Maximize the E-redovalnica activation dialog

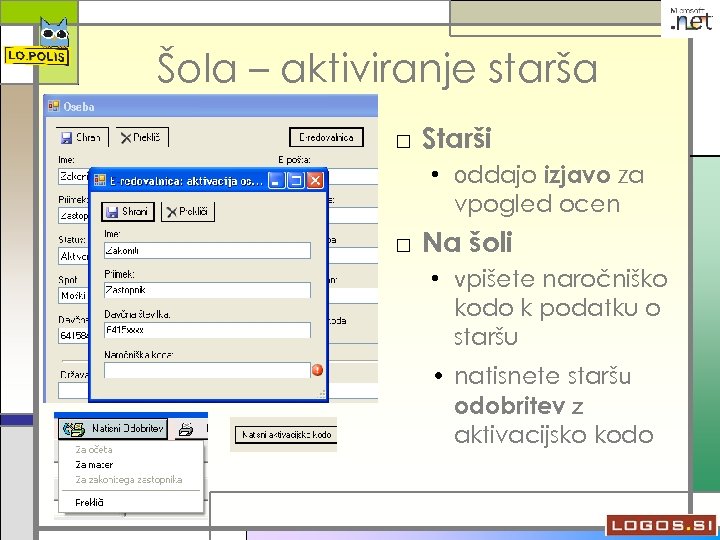296,180
